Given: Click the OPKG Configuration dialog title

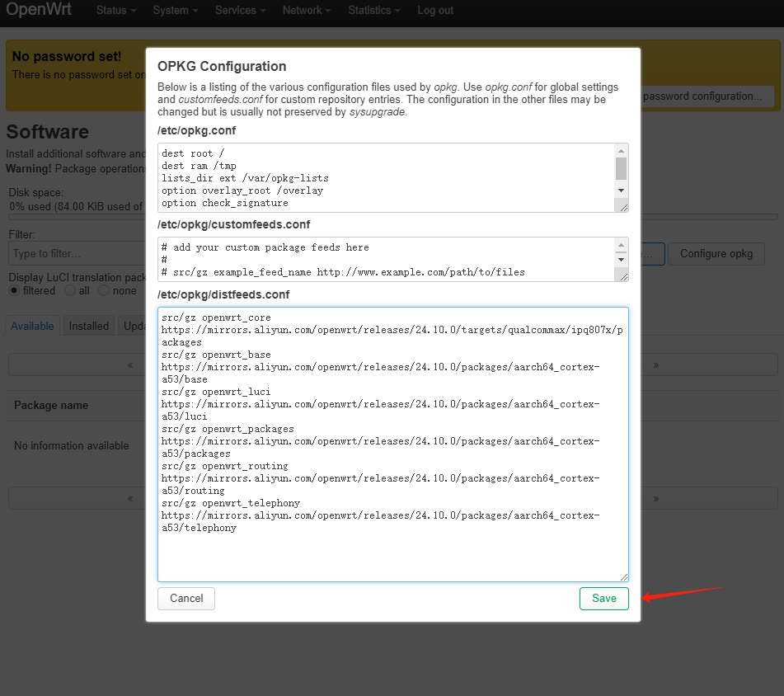Looking at the screenshot, I should (x=222, y=66).
